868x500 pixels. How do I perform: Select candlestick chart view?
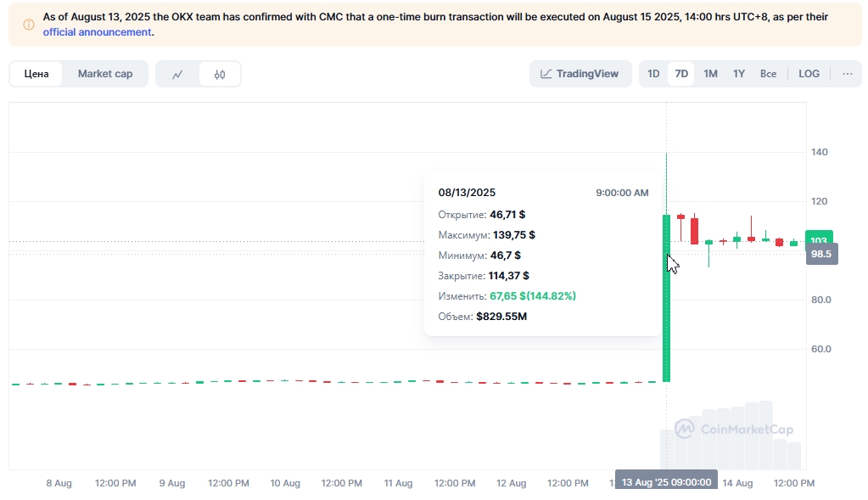click(220, 74)
